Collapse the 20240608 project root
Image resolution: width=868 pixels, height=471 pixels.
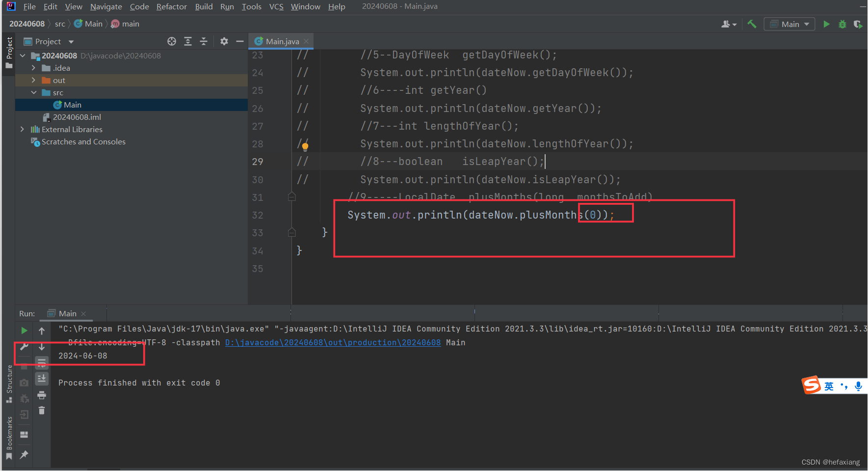23,55
